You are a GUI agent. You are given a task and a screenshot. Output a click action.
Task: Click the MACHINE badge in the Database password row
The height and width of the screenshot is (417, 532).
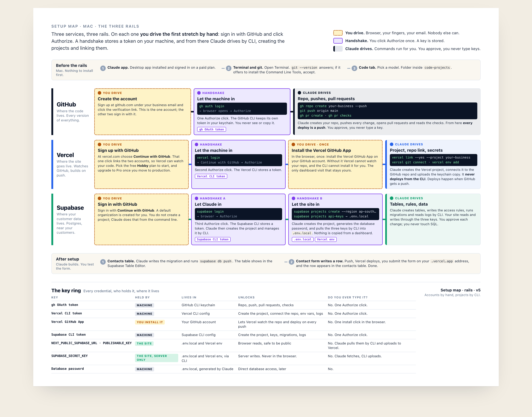pyautogui.click(x=144, y=369)
